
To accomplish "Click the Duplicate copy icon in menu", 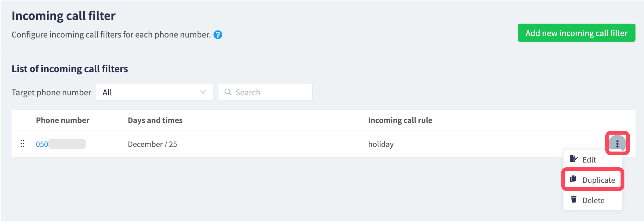I will (573, 179).
